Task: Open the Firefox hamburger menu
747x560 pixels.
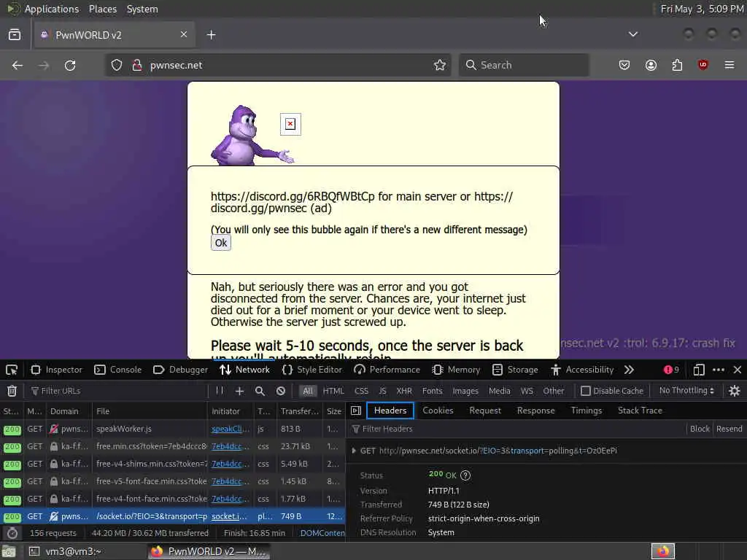Action: point(729,65)
